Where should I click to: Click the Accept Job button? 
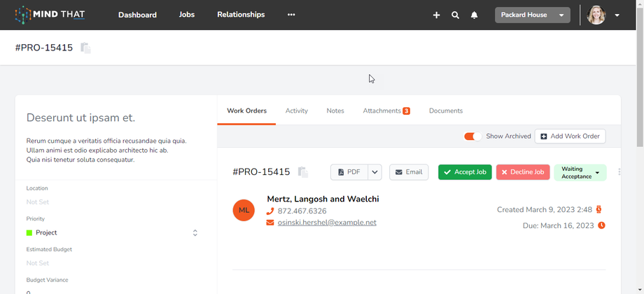(x=465, y=172)
